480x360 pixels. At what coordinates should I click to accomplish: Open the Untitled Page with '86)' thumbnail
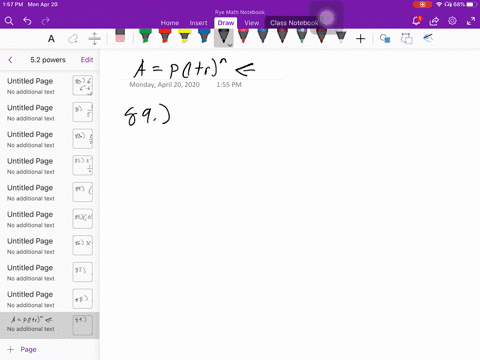[x=50, y=246]
